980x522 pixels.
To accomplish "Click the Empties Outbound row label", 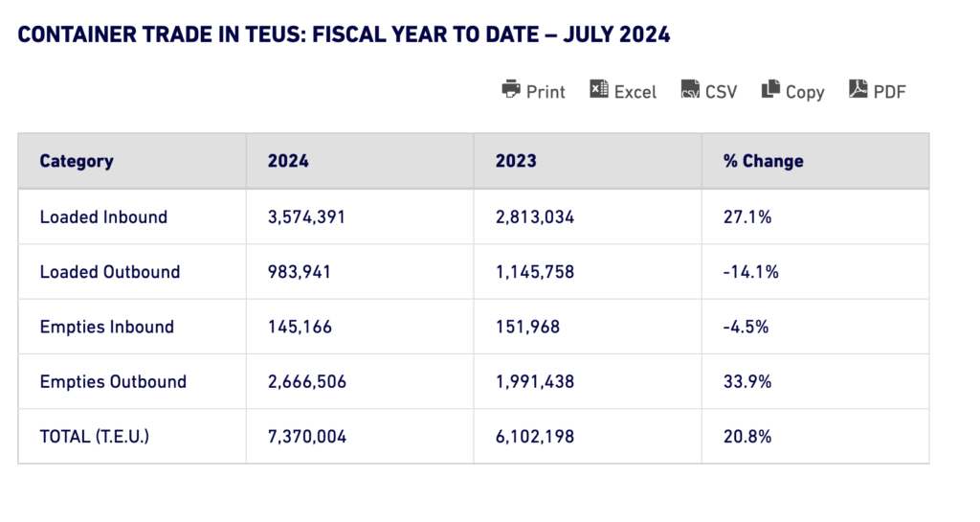I will pyautogui.click(x=113, y=381).
